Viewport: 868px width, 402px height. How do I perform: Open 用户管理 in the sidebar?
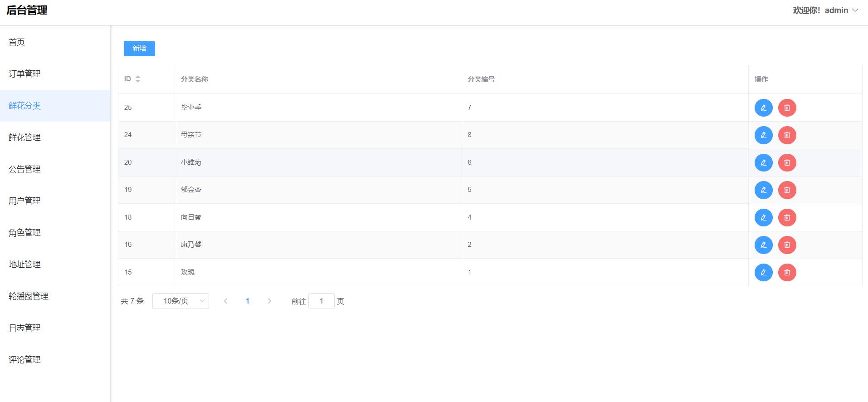coord(55,201)
